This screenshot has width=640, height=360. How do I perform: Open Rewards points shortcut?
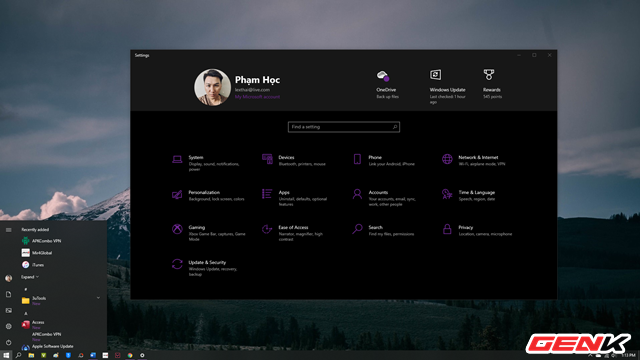(x=492, y=84)
